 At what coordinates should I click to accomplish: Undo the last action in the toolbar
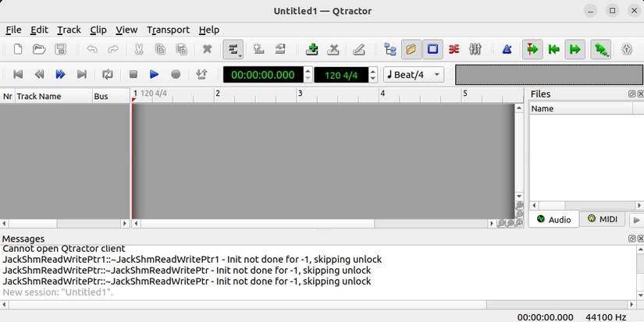point(92,50)
